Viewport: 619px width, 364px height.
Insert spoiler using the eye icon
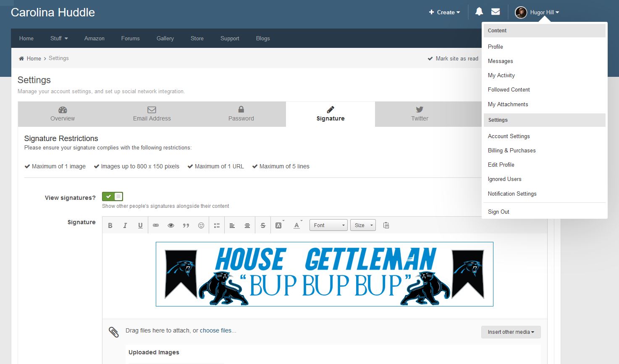coord(171,225)
